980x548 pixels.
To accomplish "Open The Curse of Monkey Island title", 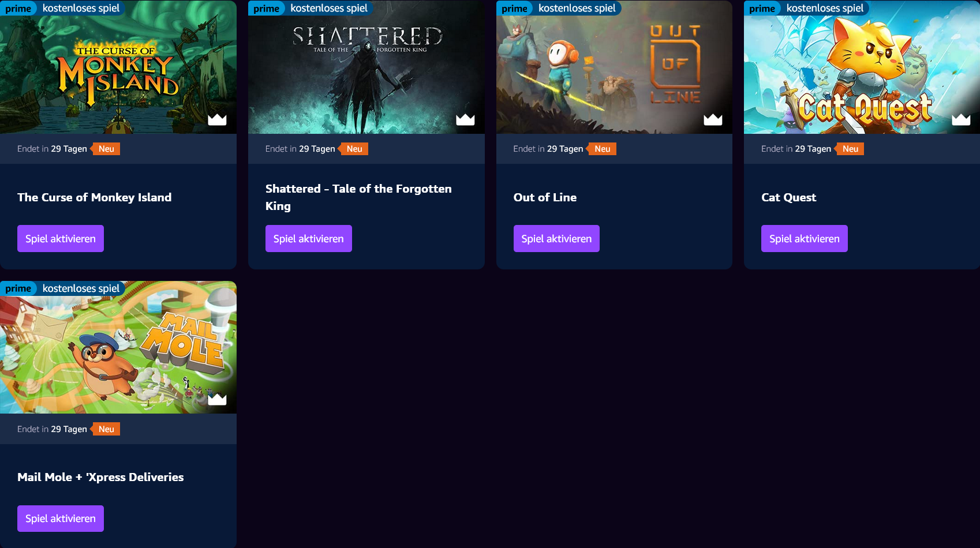I will [95, 197].
